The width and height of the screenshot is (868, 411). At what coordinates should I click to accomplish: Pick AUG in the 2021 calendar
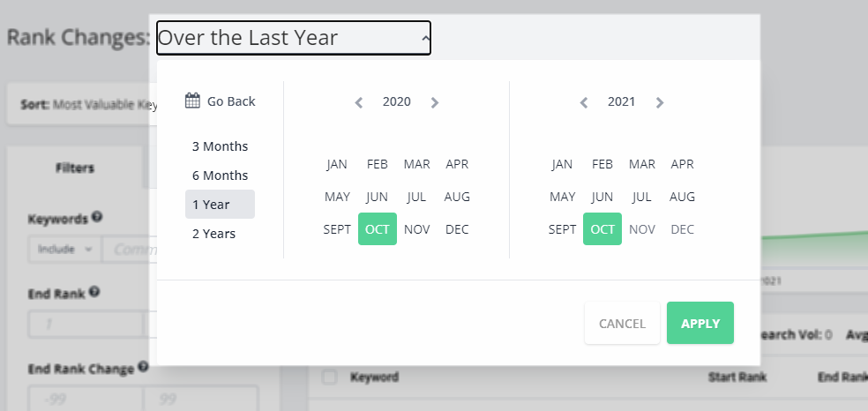coord(682,197)
